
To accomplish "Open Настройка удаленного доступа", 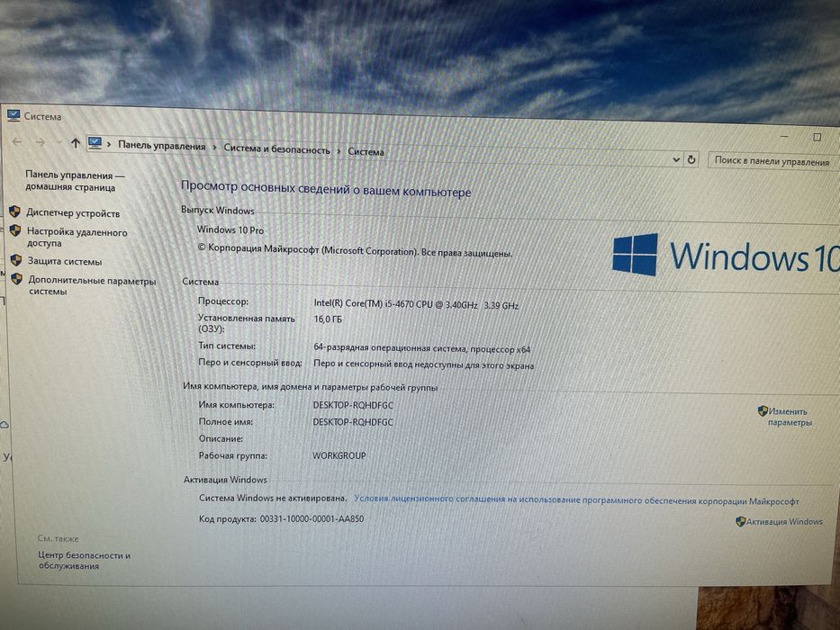I will [77, 238].
